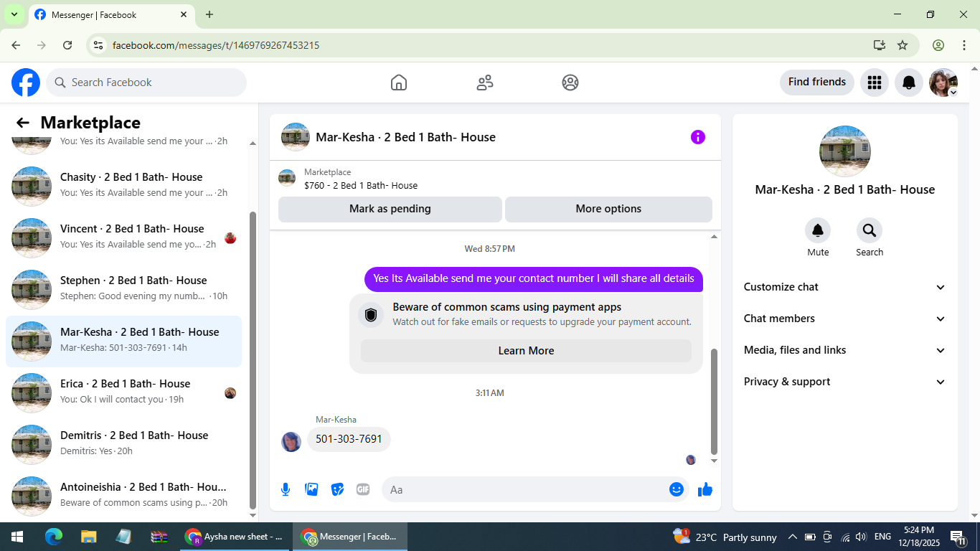This screenshot has width=980, height=551.
Task: Open the Chrome profile icon in toolbar
Action: (x=938, y=45)
